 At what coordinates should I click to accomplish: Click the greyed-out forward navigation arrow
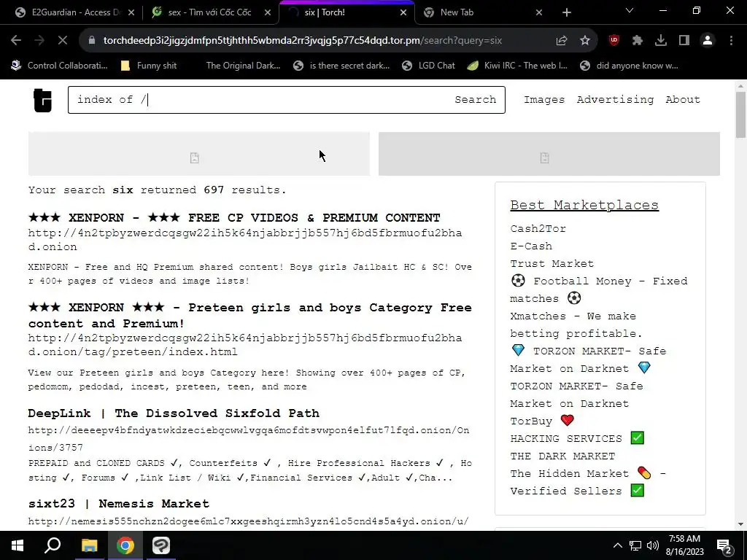pyautogui.click(x=39, y=41)
